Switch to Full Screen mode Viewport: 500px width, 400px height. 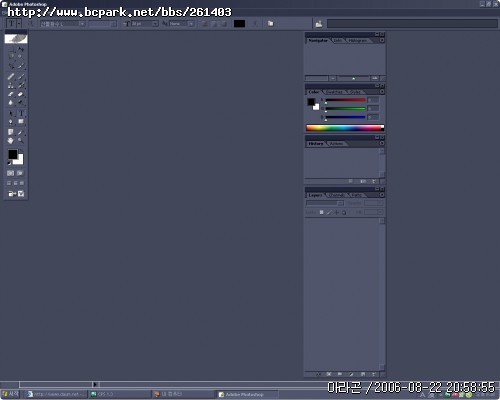[x=22, y=183]
